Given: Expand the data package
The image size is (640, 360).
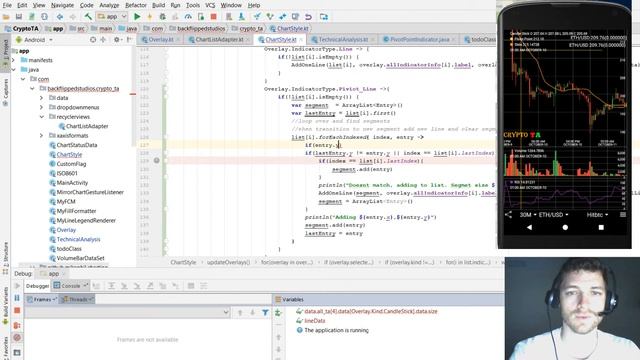Looking at the screenshot, I should tap(41, 98).
